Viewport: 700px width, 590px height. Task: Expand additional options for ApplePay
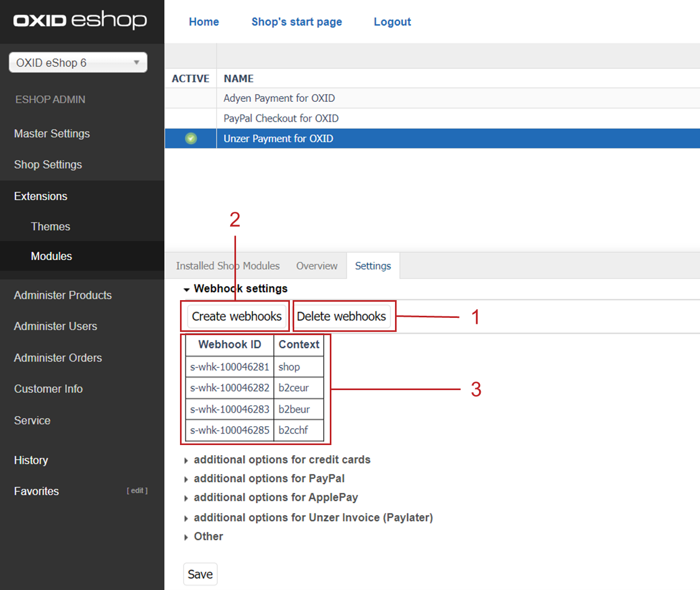pyautogui.click(x=271, y=497)
